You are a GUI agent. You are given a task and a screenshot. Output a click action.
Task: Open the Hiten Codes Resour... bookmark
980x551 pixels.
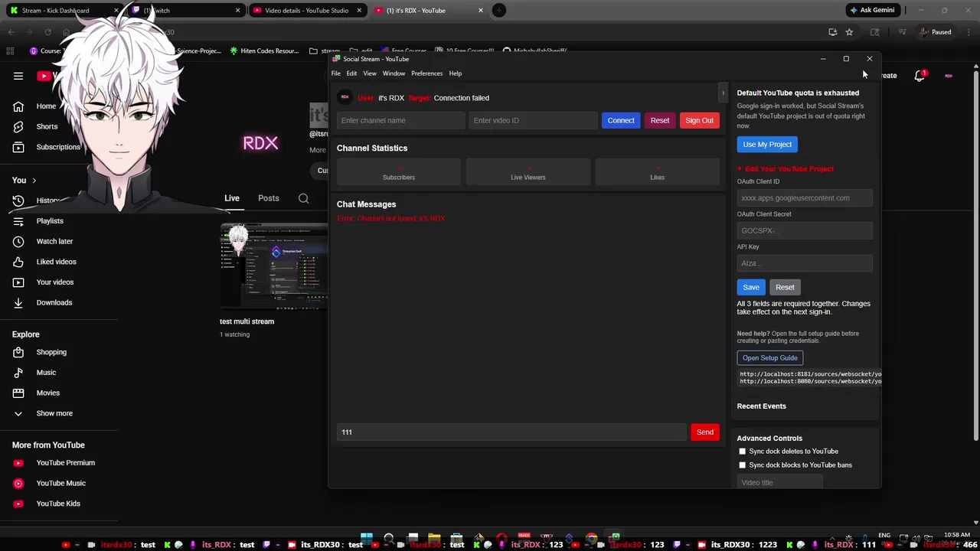(263, 51)
